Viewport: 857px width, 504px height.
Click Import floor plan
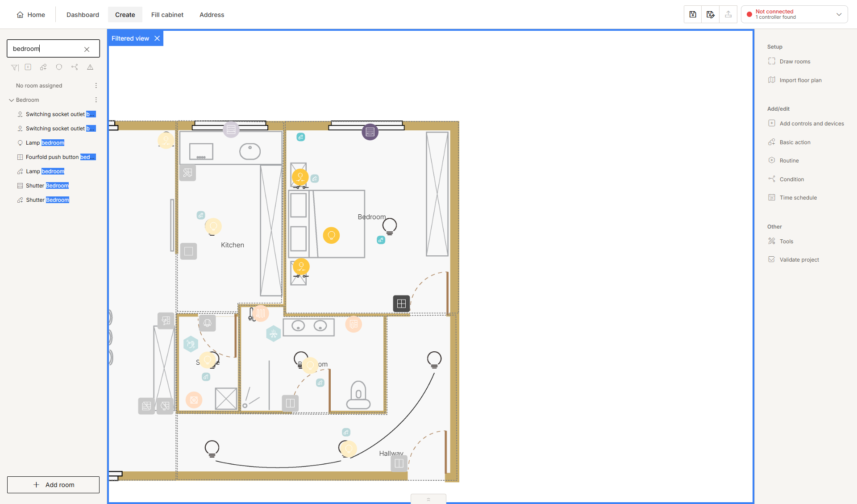795,80
